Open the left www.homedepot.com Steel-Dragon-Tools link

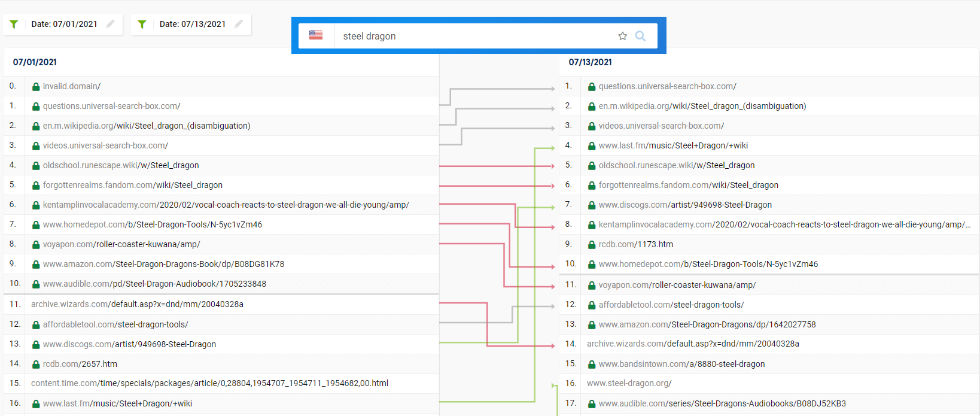[x=153, y=224]
